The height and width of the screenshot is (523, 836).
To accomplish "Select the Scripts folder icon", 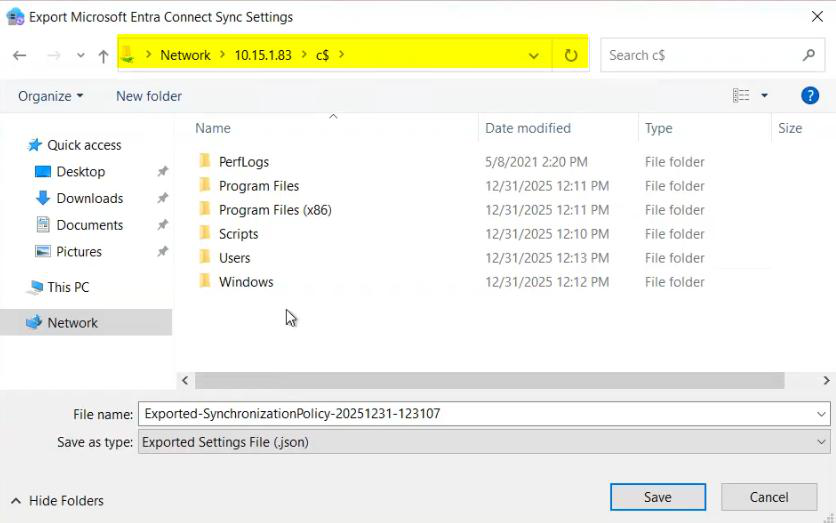I will [205, 232].
